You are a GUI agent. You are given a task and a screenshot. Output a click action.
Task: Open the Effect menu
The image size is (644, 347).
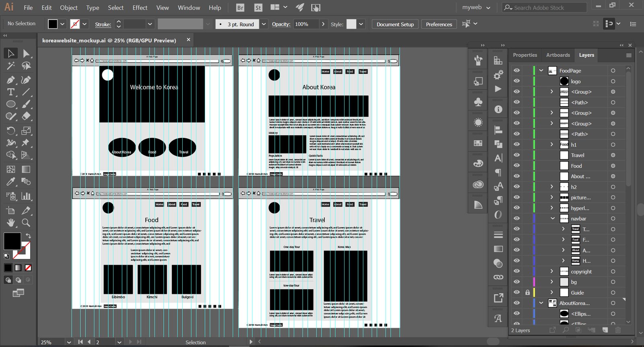click(140, 8)
